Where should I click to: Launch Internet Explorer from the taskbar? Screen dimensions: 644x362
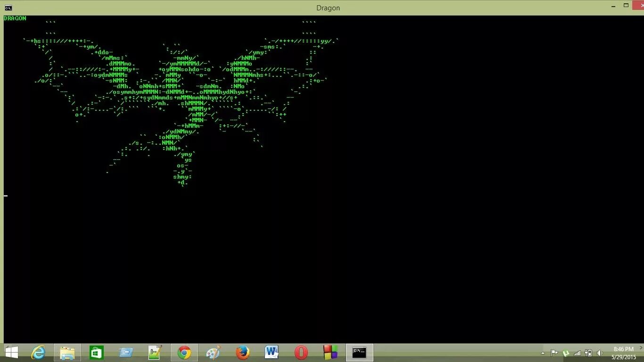point(38,352)
